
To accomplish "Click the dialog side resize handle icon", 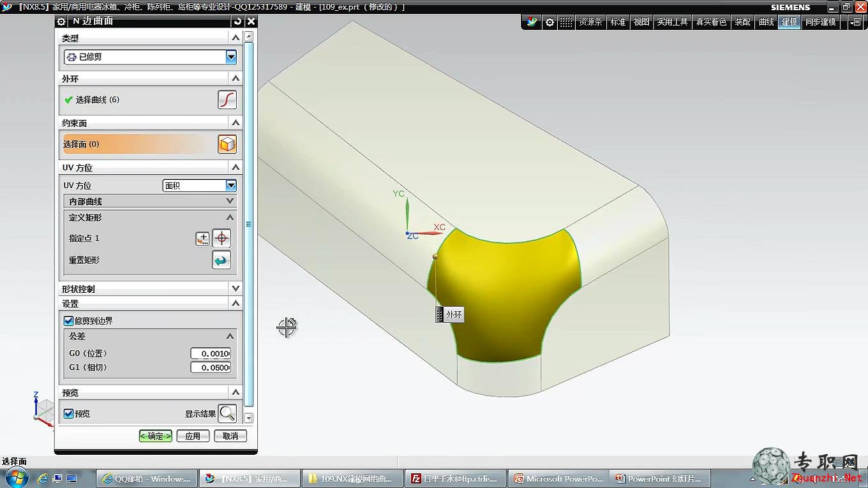I will pos(248,224).
